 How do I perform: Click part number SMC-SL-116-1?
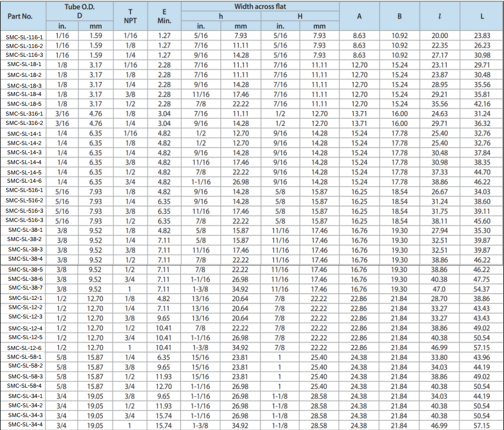24,37
